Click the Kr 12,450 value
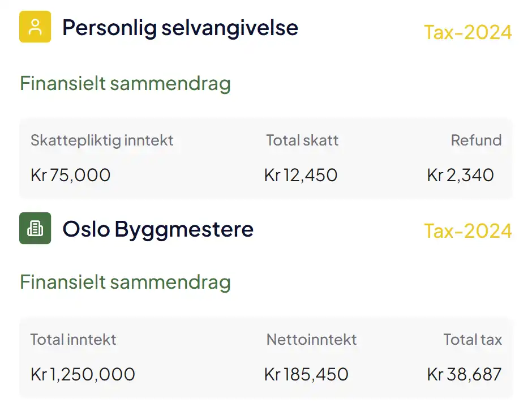This screenshot has height=411, width=532. (x=301, y=175)
